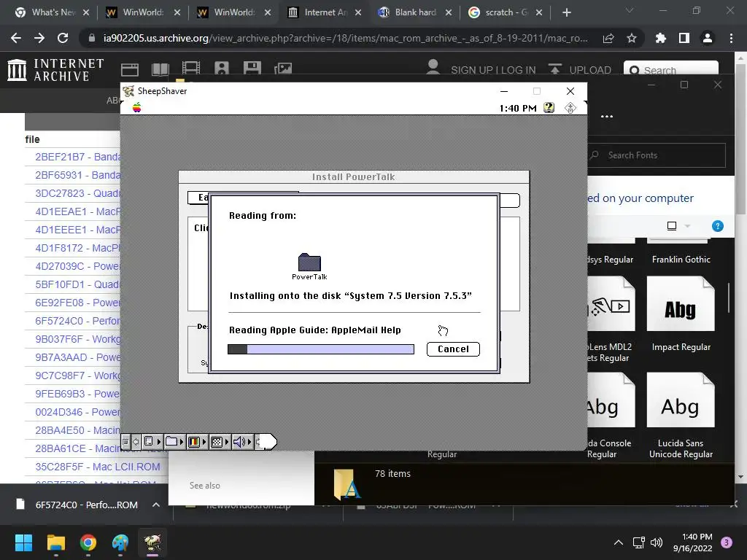Toggle the Chrome side panel
747x560 pixels.
click(684, 38)
